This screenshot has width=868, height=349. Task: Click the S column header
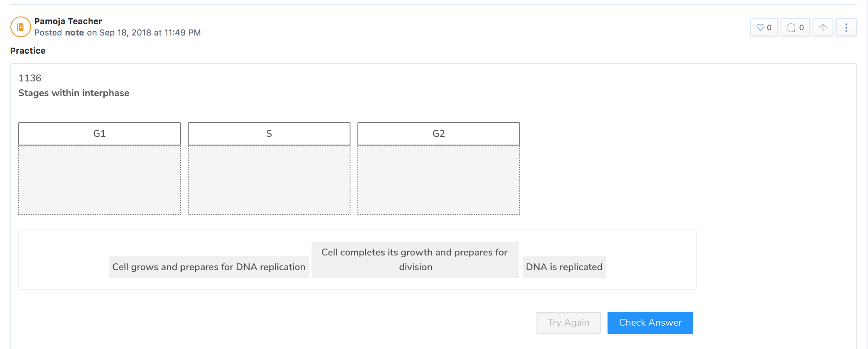269,134
